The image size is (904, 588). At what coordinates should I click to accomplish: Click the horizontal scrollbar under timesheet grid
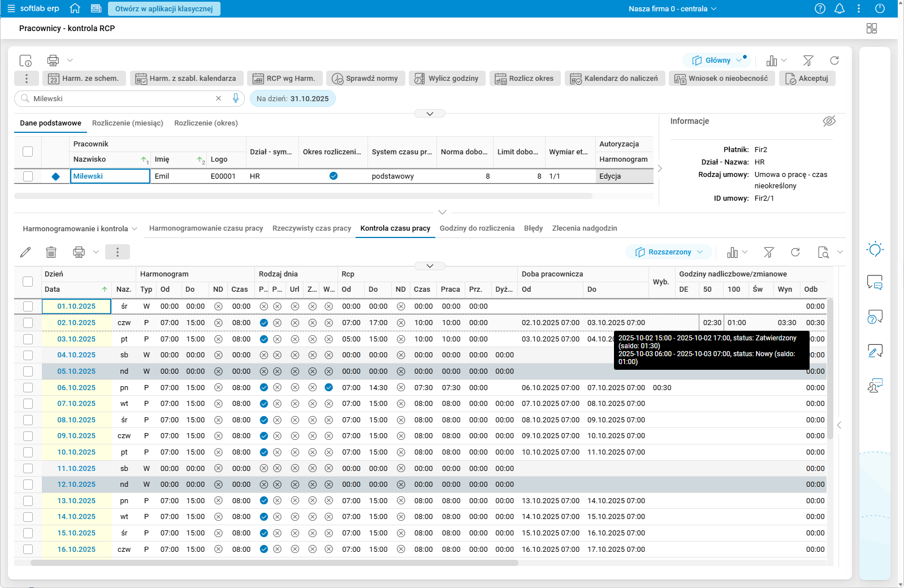click(274, 563)
